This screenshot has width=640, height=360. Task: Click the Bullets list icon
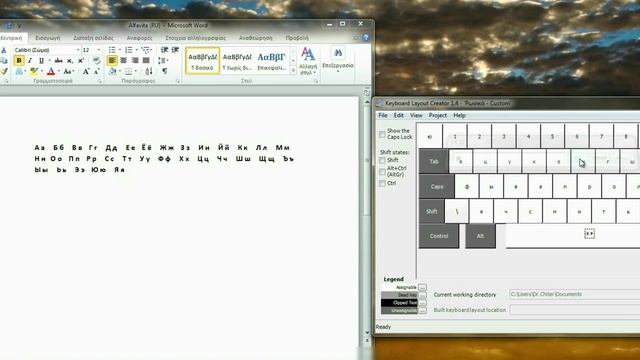[112, 50]
